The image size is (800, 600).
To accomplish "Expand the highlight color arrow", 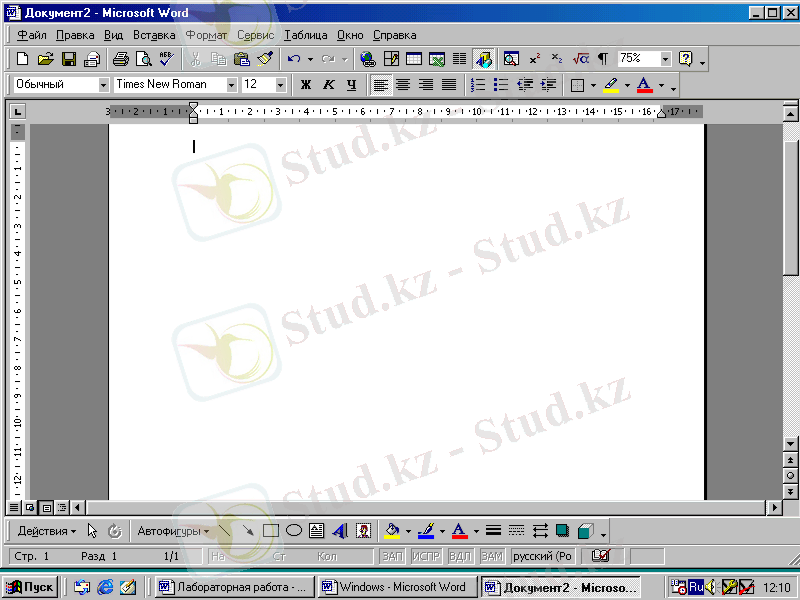I will [x=627, y=85].
